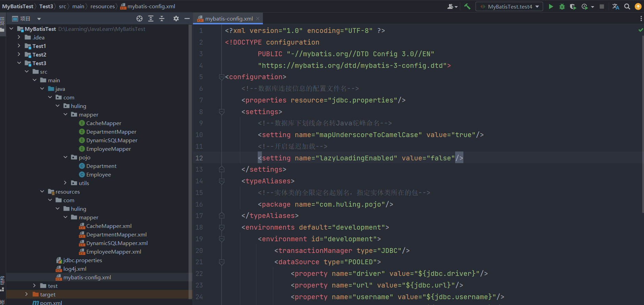This screenshot has width=644, height=305.
Task: Open EmployeeMapper.xml file
Action: 113,252
